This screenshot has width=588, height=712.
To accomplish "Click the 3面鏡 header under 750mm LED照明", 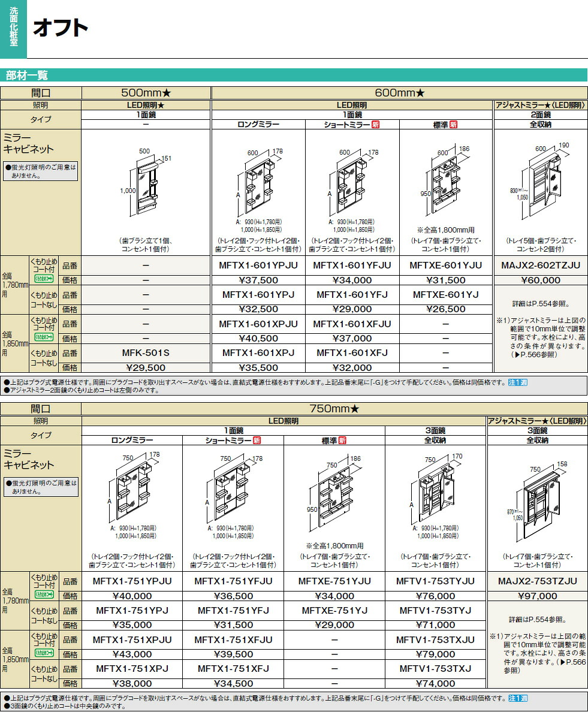I will [x=435, y=430].
